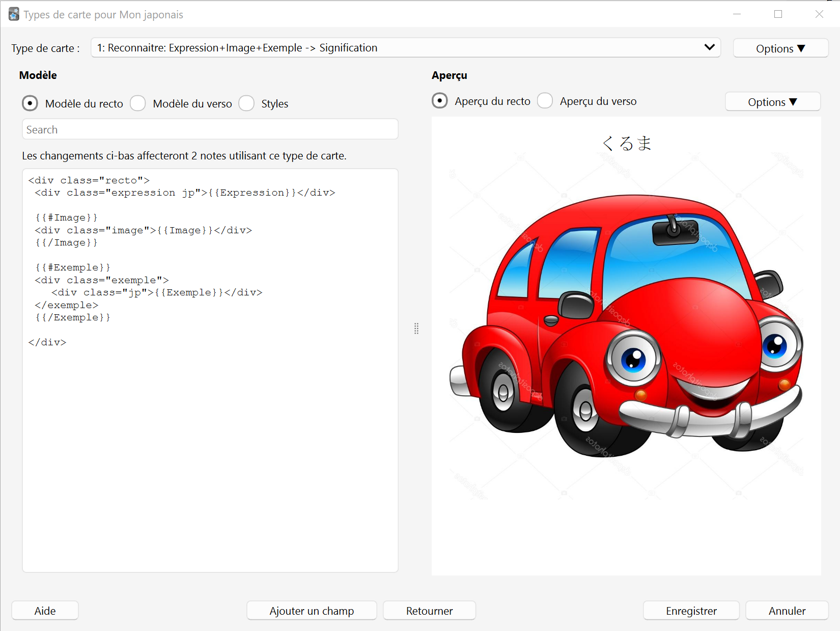Click inside the HTML template code editor

point(210,370)
